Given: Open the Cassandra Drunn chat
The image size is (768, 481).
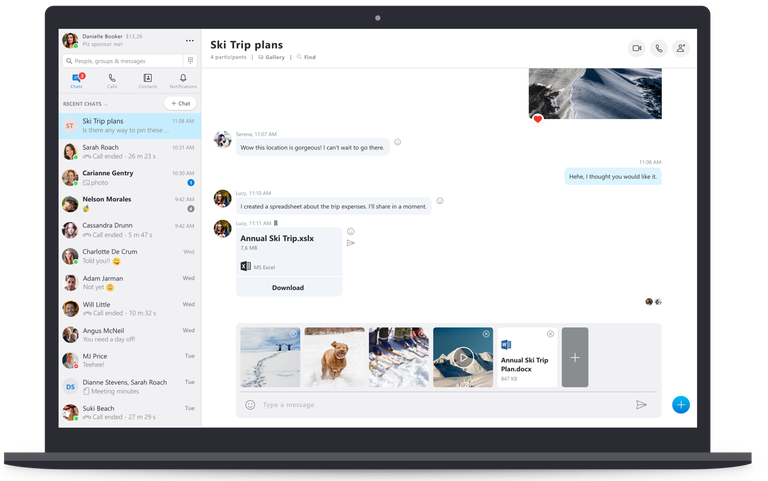Looking at the screenshot, I should (130, 230).
